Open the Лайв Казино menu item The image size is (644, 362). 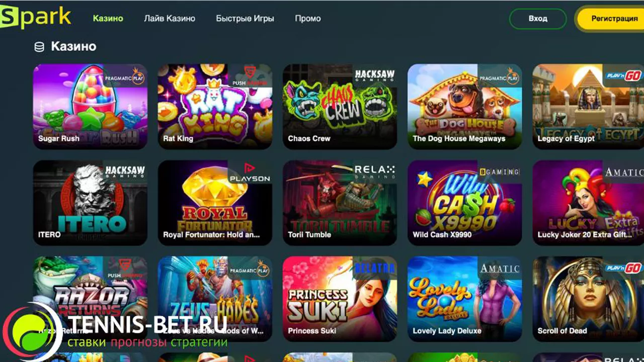(x=170, y=19)
